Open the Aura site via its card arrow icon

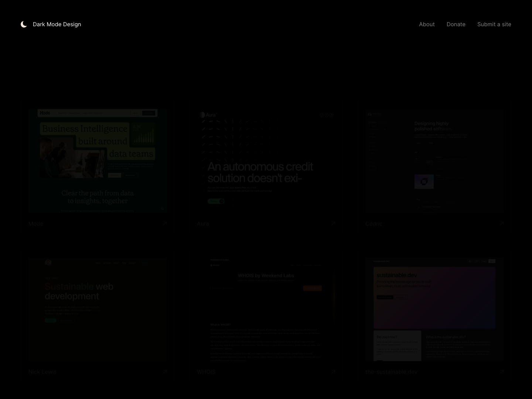pos(333,224)
